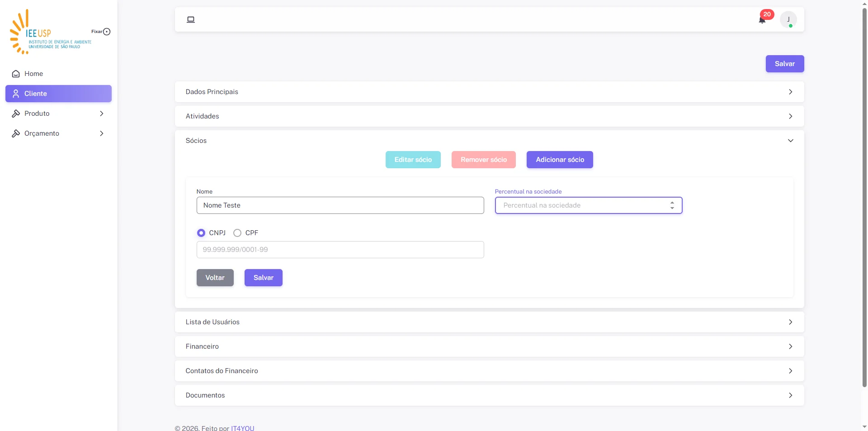Click the Nome input field
This screenshot has height=431, width=868.
(340, 205)
